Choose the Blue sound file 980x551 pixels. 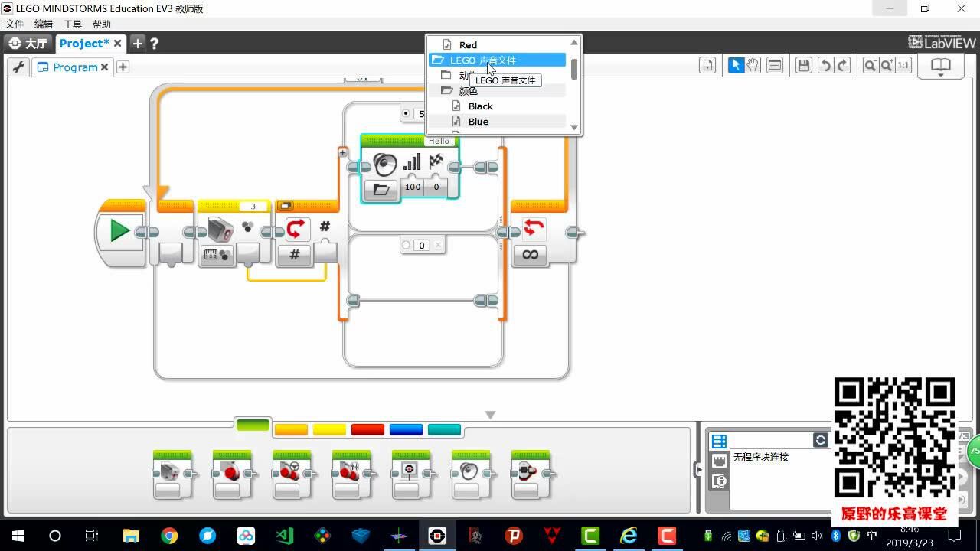pyautogui.click(x=478, y=122)
